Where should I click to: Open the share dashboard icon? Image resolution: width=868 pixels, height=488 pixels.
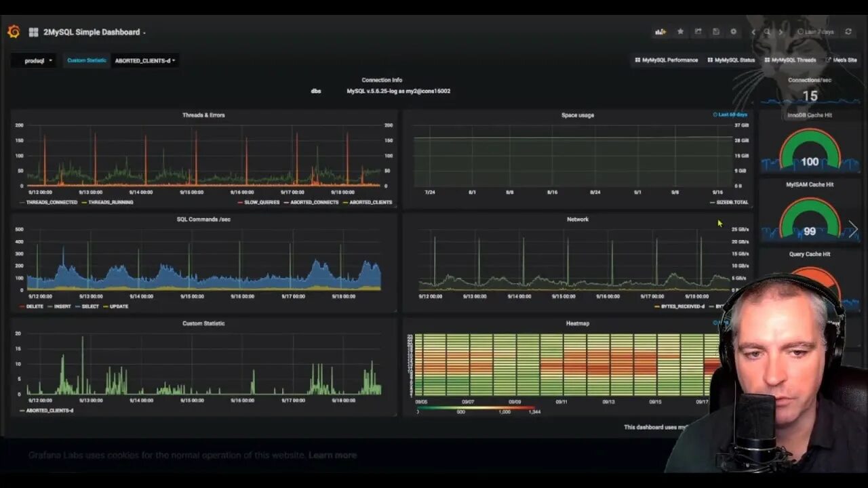click(x=698, y=32)
